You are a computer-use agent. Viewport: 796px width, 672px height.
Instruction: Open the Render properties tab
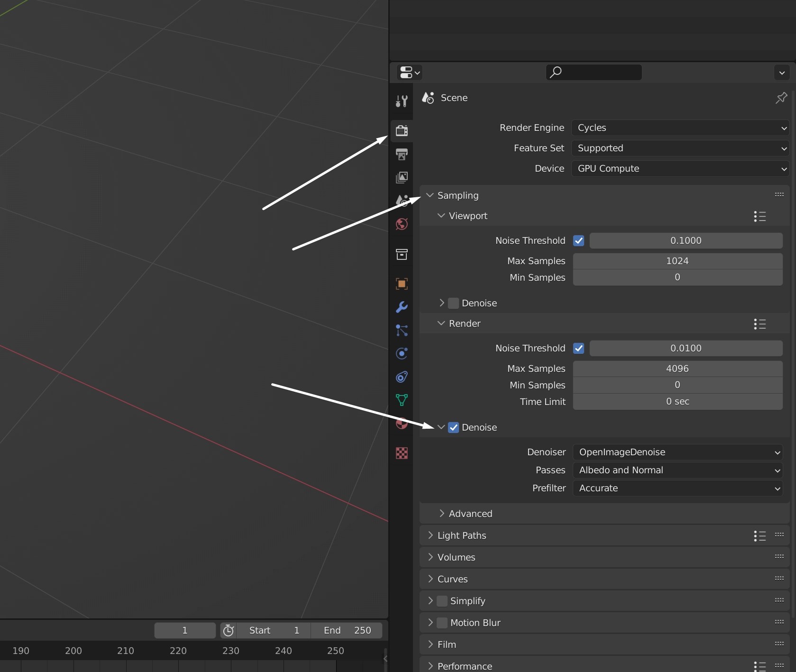click(x=402, y=130)
